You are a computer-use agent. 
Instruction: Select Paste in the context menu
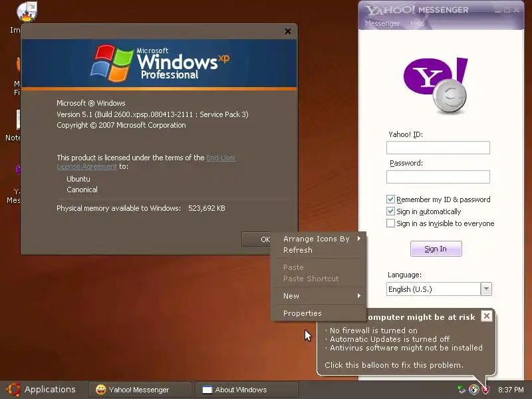pos(319,267)
